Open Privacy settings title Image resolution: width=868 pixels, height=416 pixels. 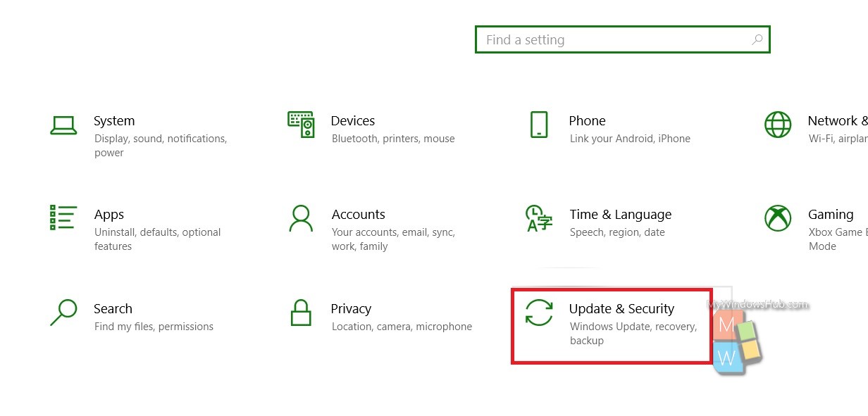[351, 309]
